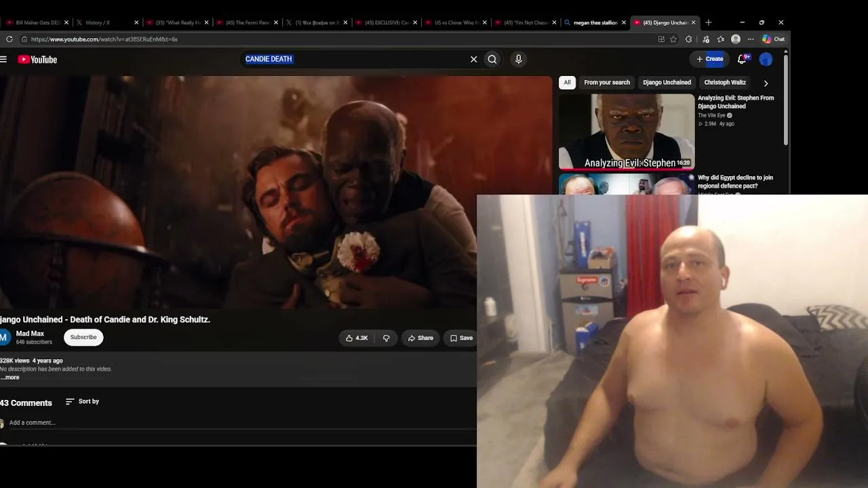View site information lock icon in address bar
The height and width of the screenshot is (488, 868).
tap(24, 39)
